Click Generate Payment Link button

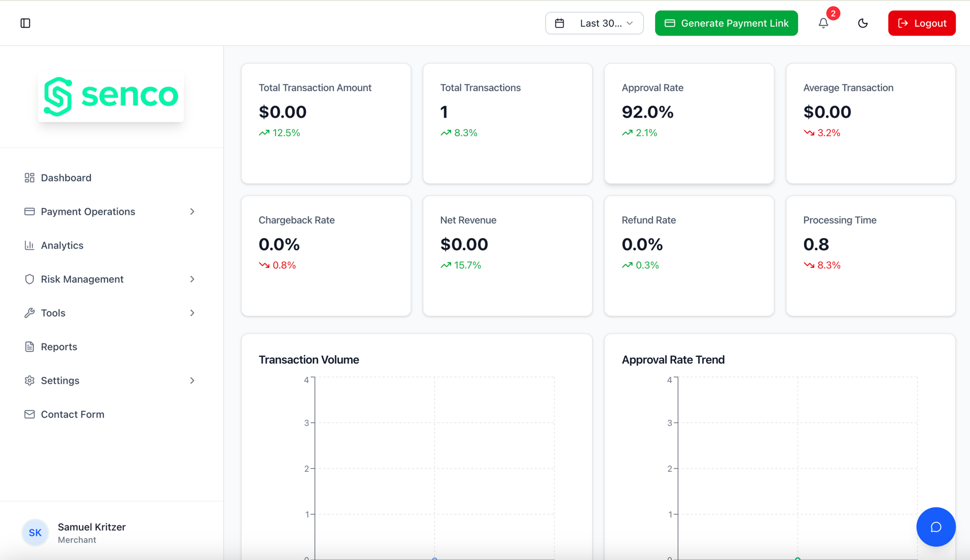pyautogui.click(x=726, y=23)
